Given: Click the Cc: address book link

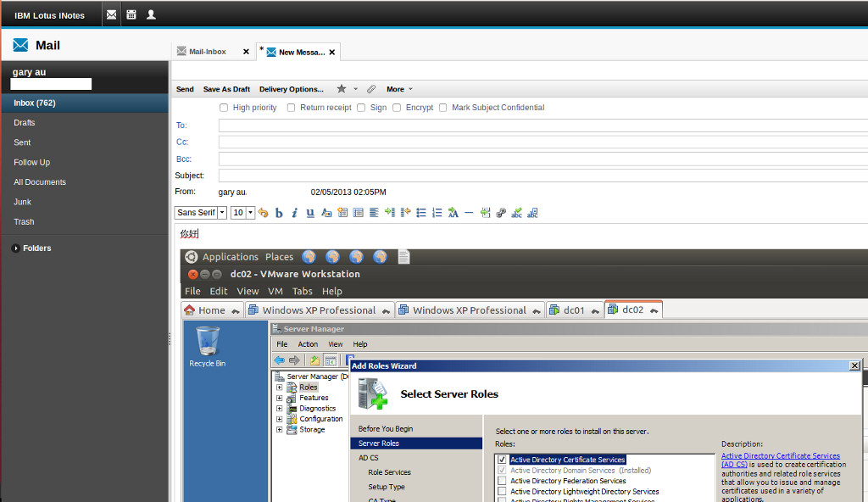Looking at the screenshot, I should point(182,142).
